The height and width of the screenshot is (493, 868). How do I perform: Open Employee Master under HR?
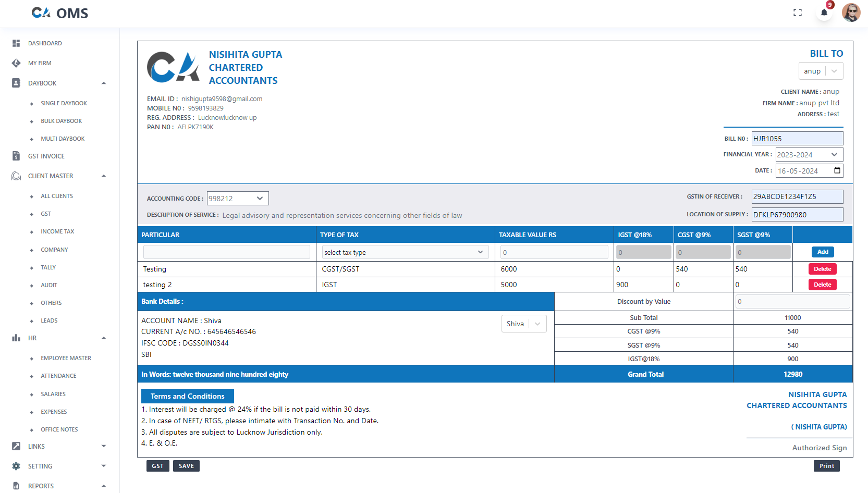(66, 358)
